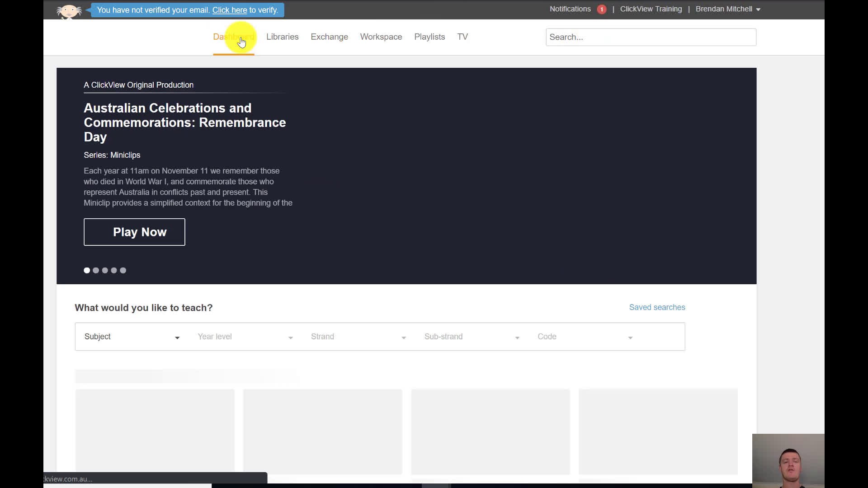
Task: Click the 'Click here' email verify link
Action: coord(230,10)
